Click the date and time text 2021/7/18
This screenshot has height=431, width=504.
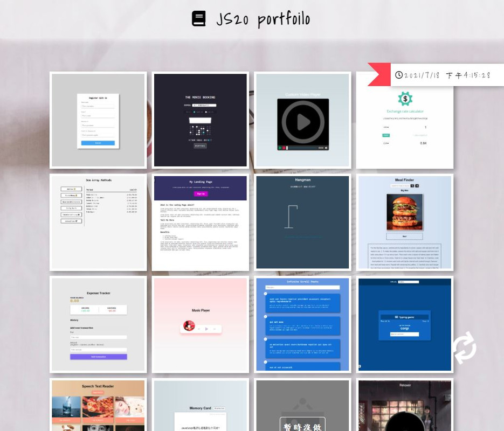point(447,75)
